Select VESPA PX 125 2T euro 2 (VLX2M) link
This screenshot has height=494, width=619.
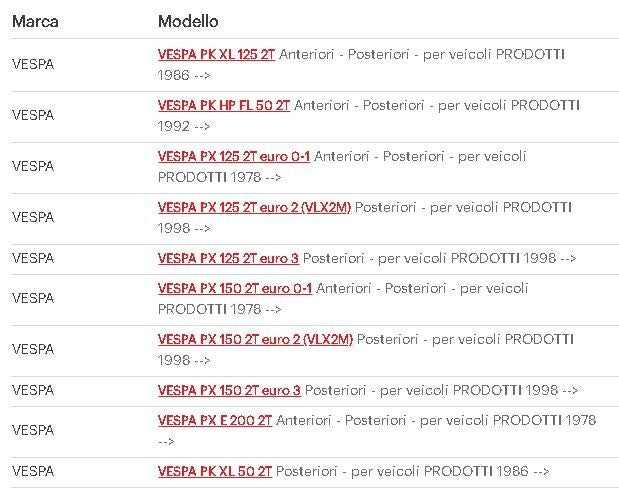[254, 207]
